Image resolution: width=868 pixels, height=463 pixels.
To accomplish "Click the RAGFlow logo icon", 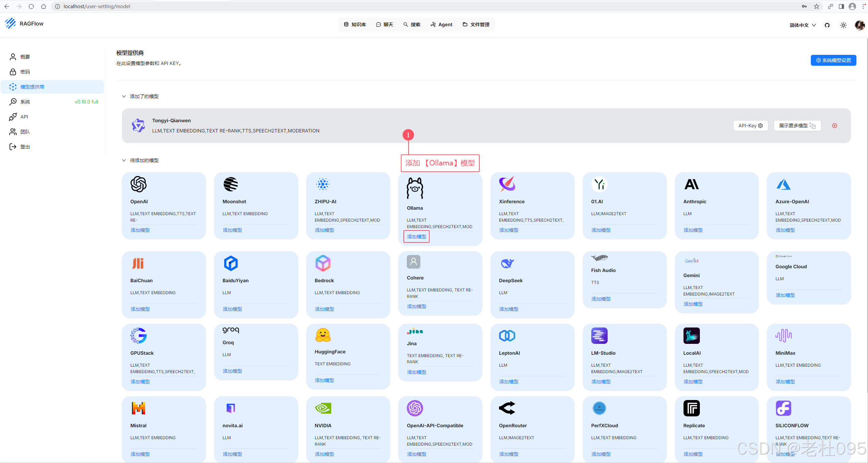I will 11,23.
